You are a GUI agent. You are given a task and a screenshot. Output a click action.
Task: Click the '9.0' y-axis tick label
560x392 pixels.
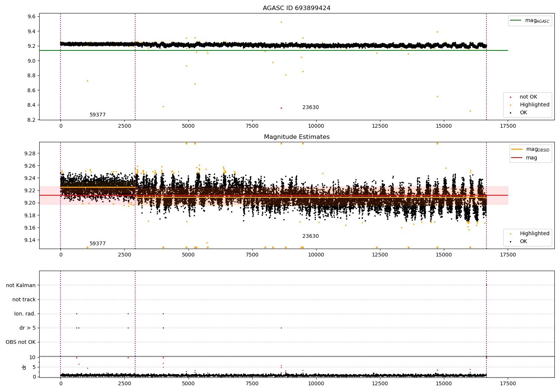(32, 61)
